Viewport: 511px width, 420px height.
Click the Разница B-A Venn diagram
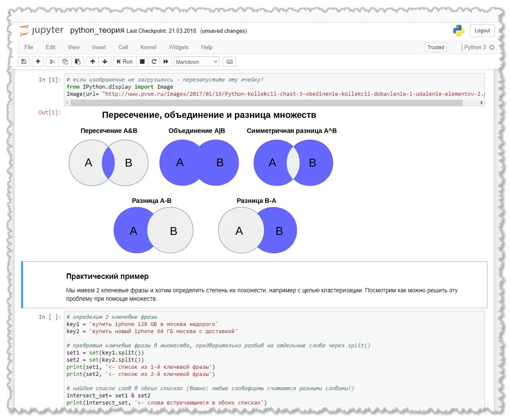(258, 231)
